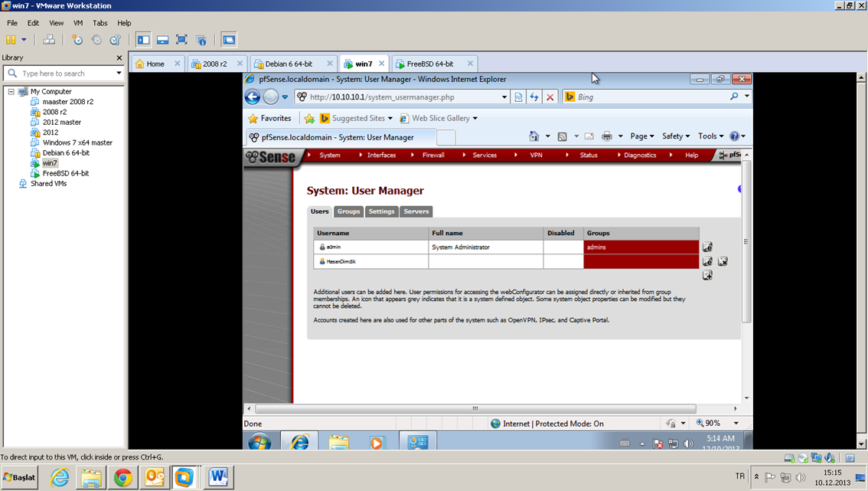Click the Bing search magnifier icon
The height and width of the screenshot is (491, 868).
click(734, 97)
